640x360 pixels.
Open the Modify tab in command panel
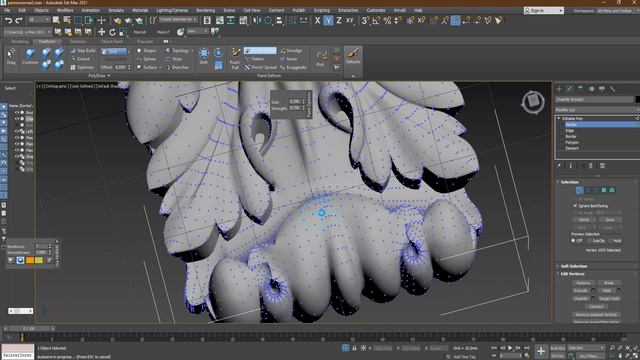point(570,89)
